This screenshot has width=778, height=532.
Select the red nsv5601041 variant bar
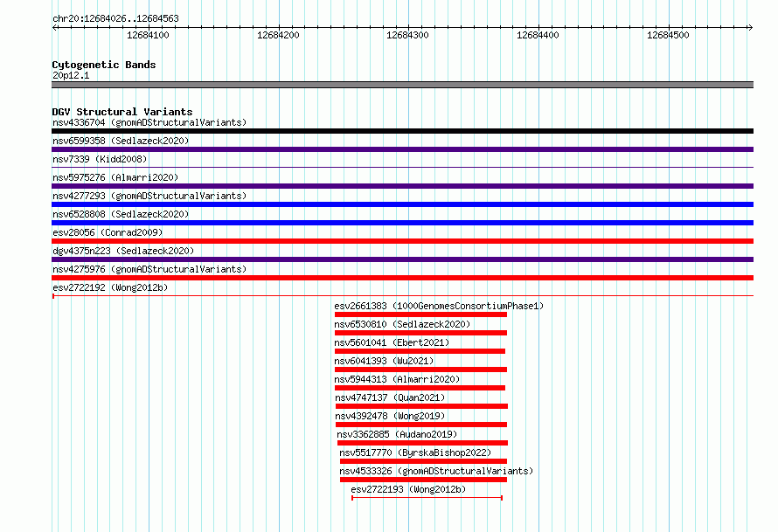(x=420, y=351)
